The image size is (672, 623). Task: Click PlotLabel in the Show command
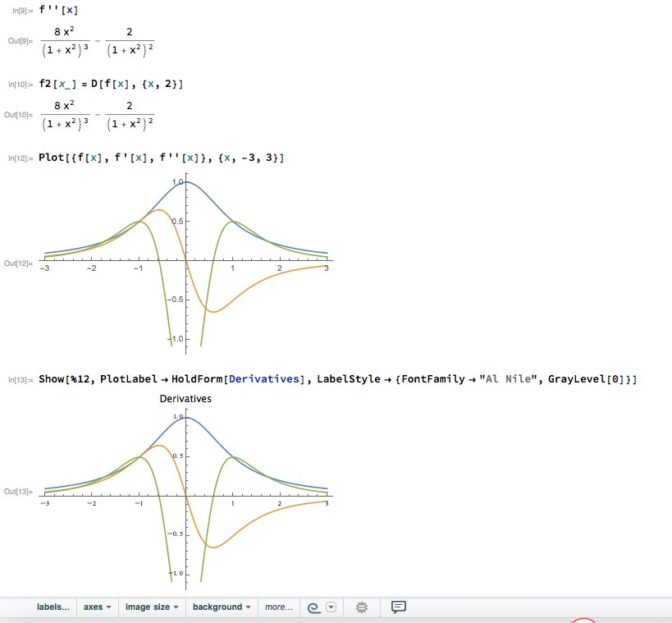click(x=129, y=379)
